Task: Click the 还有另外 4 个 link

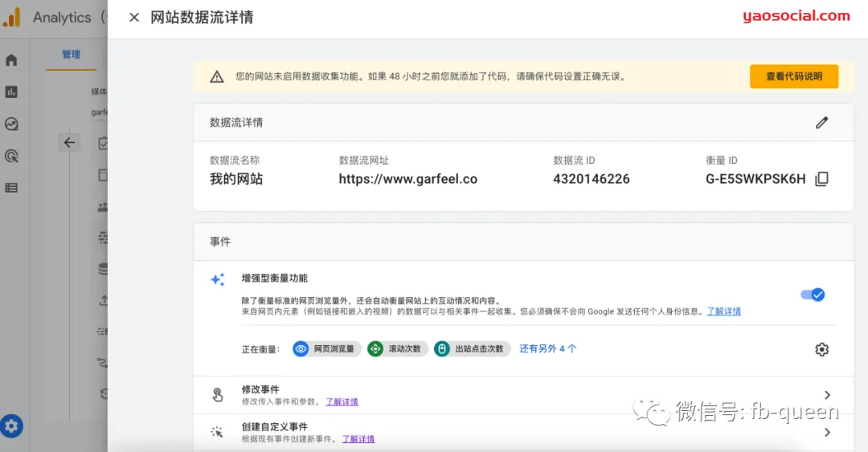Action: click(x=547, y=348)
